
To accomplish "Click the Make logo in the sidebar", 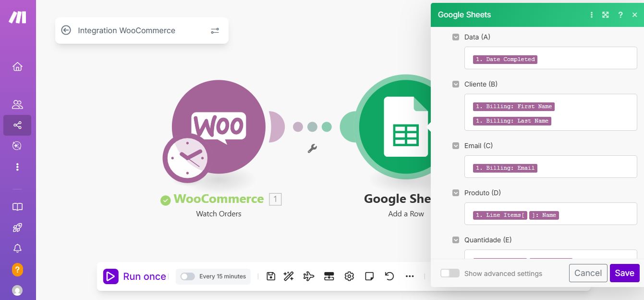I will click(x=17, y=17).
